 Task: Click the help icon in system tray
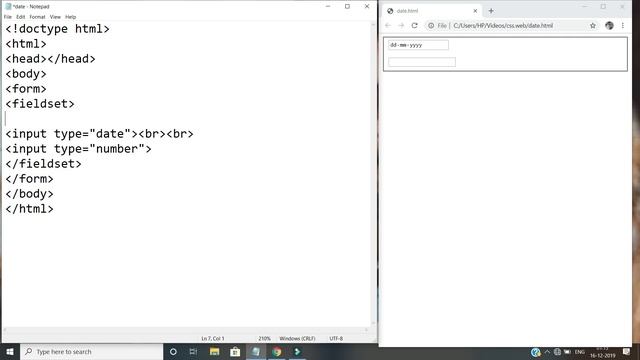tap(536, 352)
